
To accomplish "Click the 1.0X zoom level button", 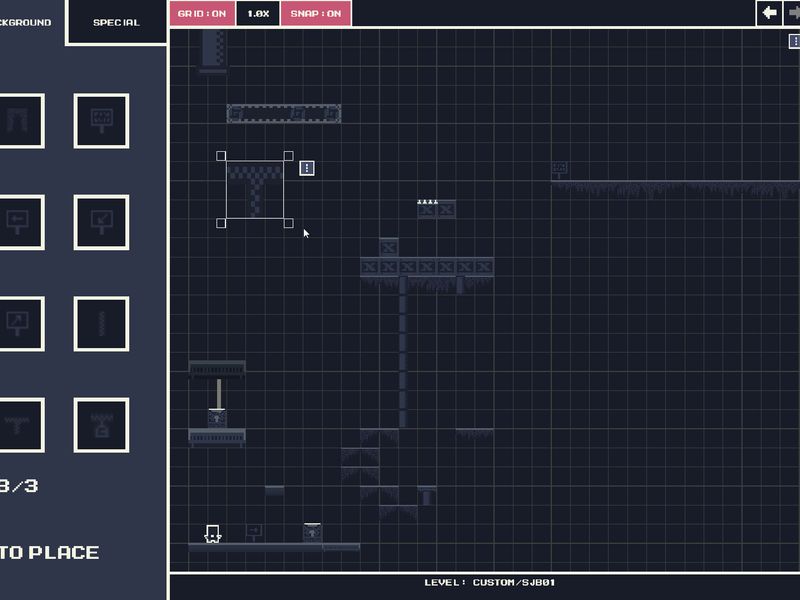I will (x=258, y=13).
